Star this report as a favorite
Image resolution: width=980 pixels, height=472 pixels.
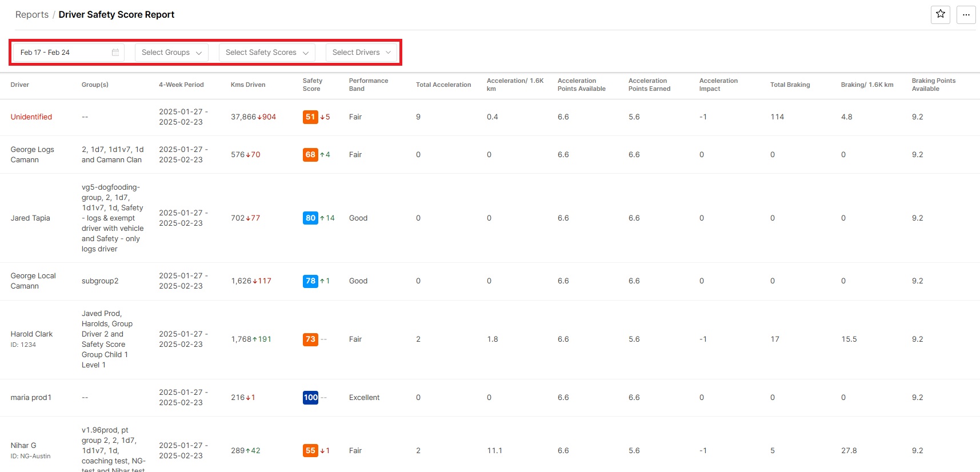click(x=940, y=14)
